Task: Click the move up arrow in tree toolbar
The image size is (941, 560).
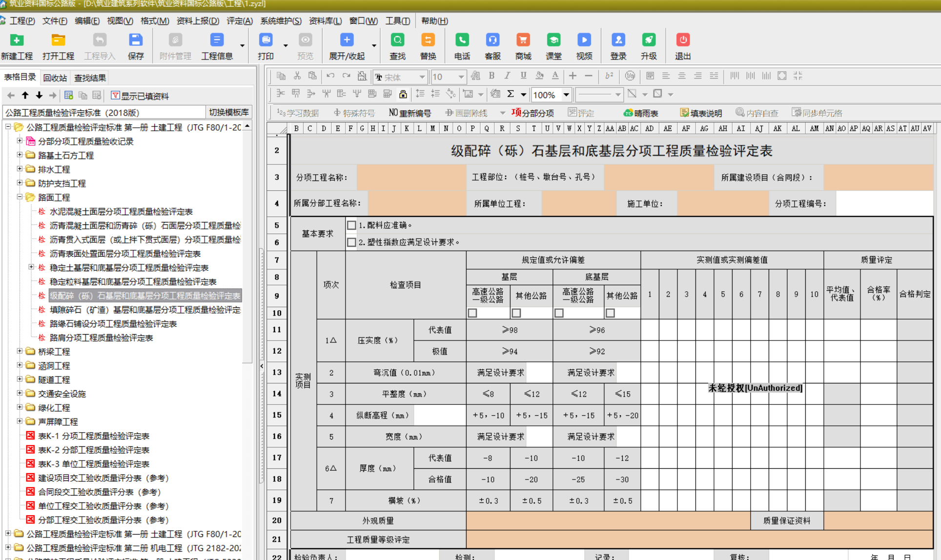Action: [25, 96]
